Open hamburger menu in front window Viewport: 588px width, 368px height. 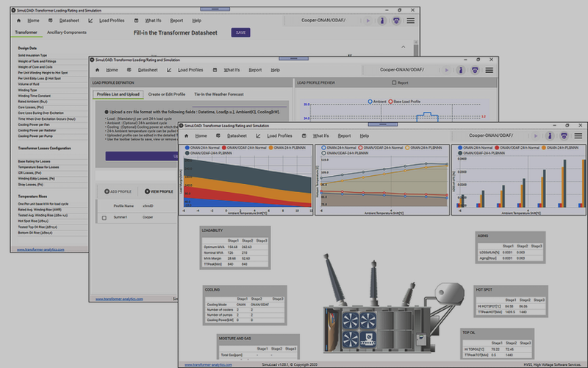578,136
